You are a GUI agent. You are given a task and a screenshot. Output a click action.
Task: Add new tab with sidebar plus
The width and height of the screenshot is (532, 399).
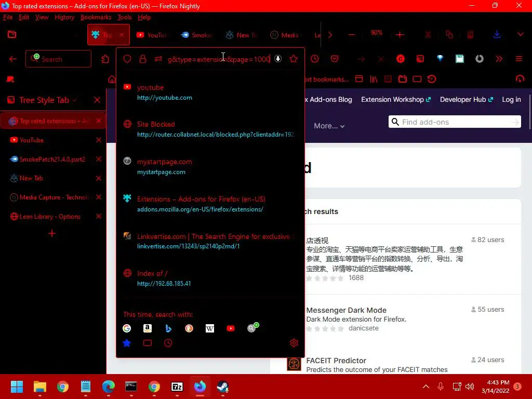(x=52, y=233)
